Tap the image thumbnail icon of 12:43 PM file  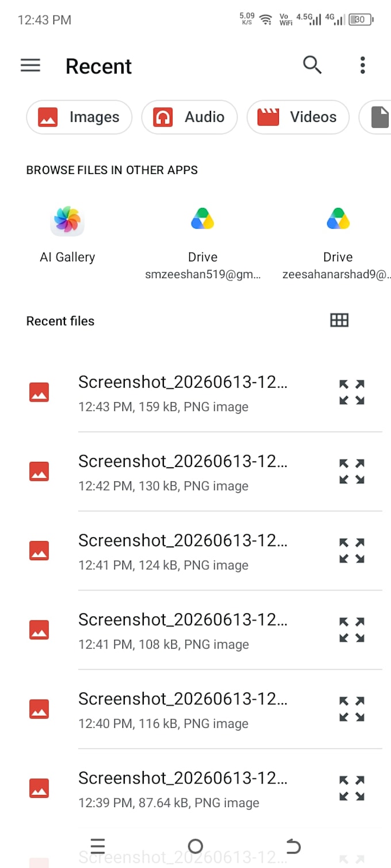tap(39, 392)
